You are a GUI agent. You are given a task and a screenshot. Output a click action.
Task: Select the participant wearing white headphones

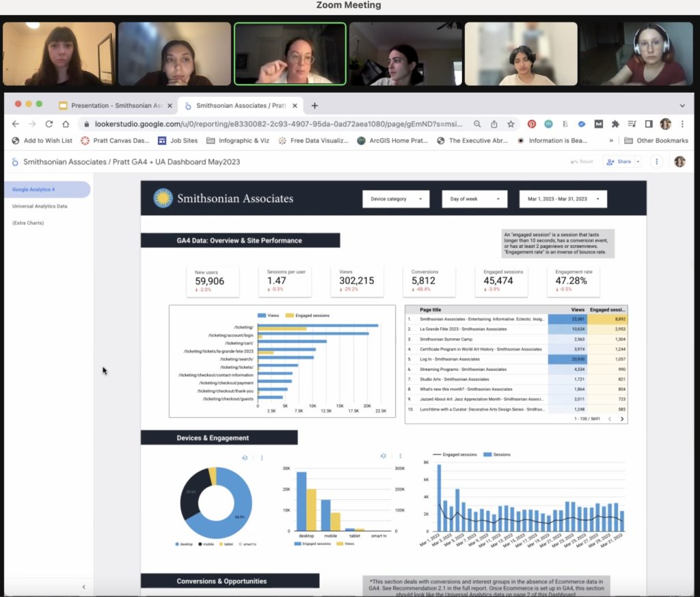[x=636, y=53]
